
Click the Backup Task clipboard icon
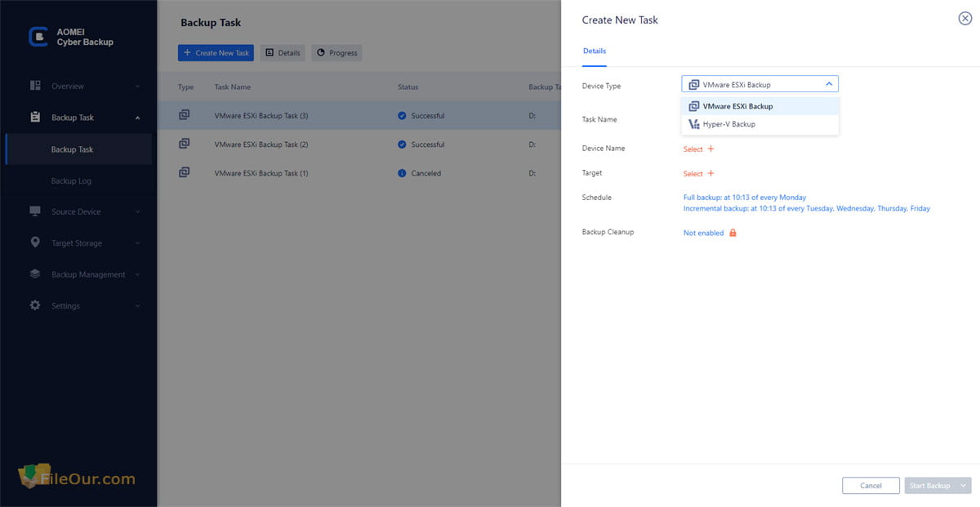(35, 118)
